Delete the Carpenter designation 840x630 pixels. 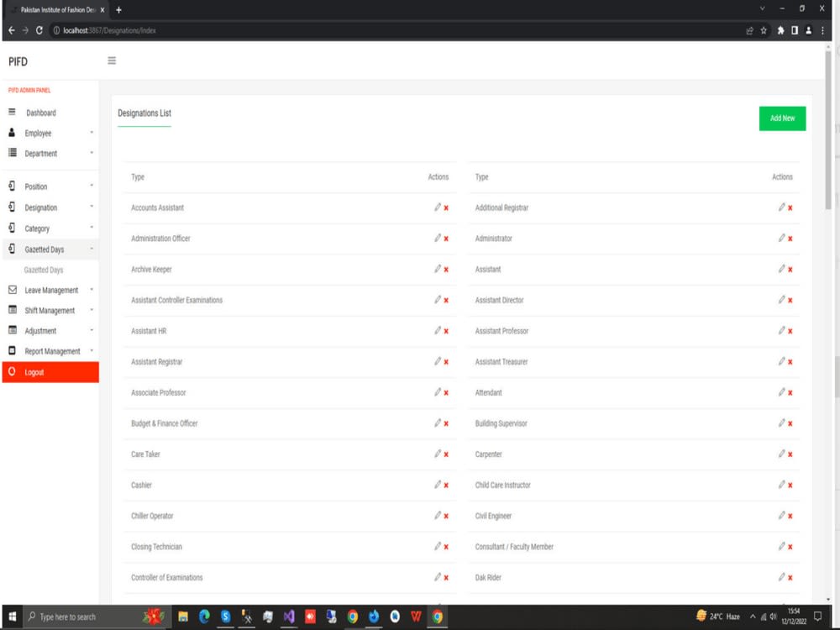point(790,454)
